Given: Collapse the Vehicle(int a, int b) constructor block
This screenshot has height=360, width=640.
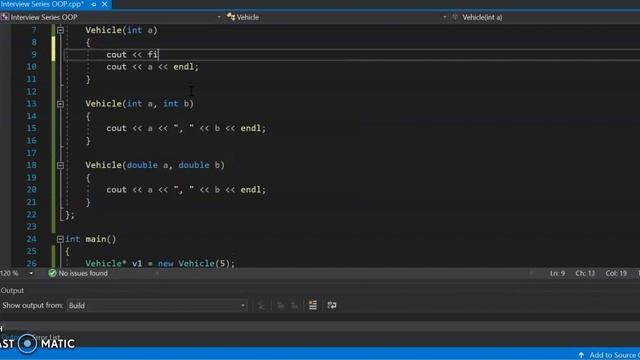Looking at the screenshot, I should tap(60, 104).
